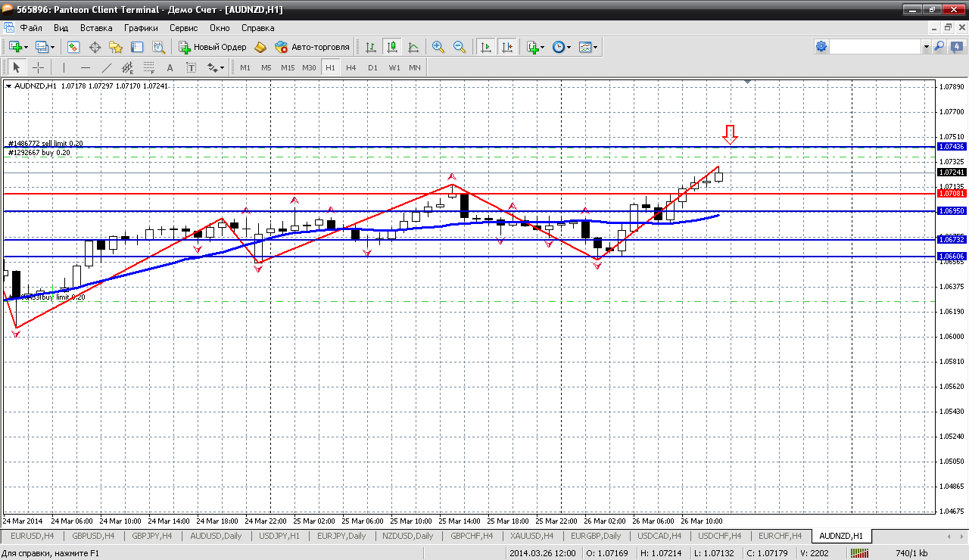The image size is (969, 560).
Task: Open the Сервис menu
Action: pos(184,28)
